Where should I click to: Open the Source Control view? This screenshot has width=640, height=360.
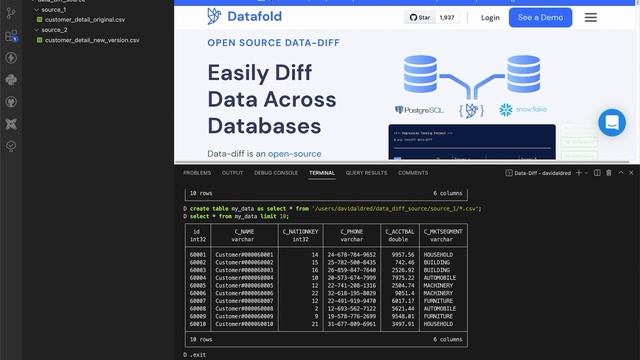[x=11, y=13]
